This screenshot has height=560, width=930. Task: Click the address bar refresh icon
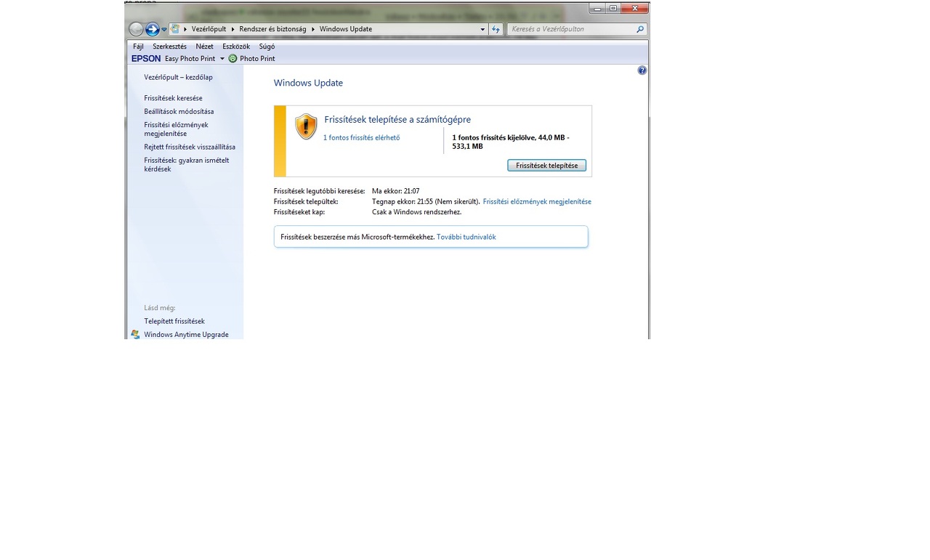[496, 29]
